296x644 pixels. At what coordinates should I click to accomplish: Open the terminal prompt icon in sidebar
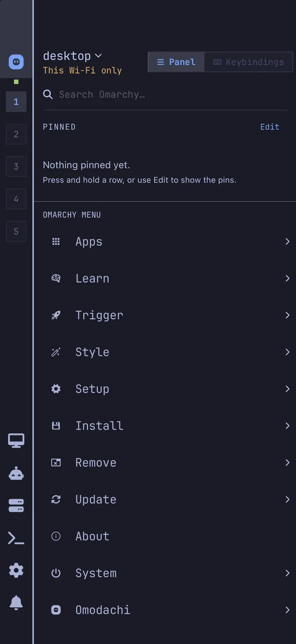tap(16, 538)
